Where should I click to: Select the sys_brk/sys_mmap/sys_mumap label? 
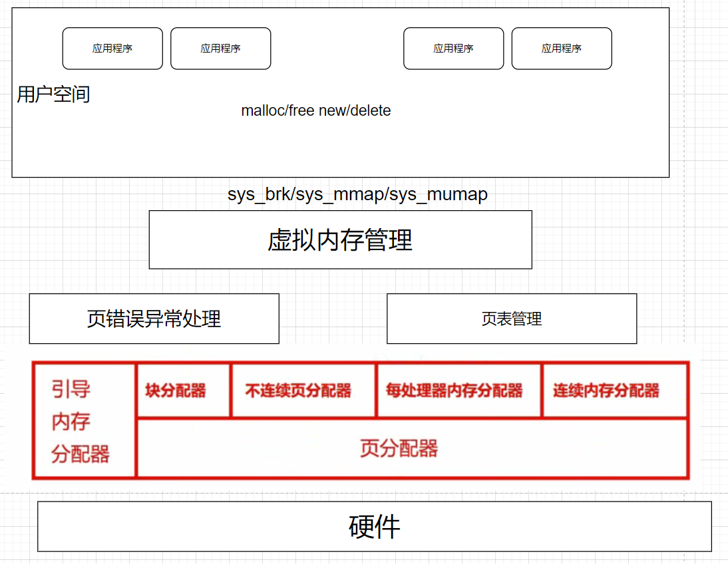(357, 194)
